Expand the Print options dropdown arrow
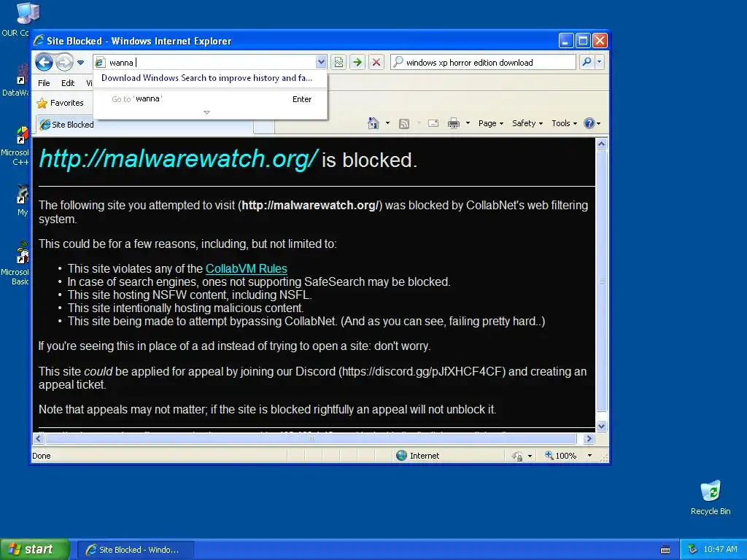The image size is (747, 560). coord(468,123)
